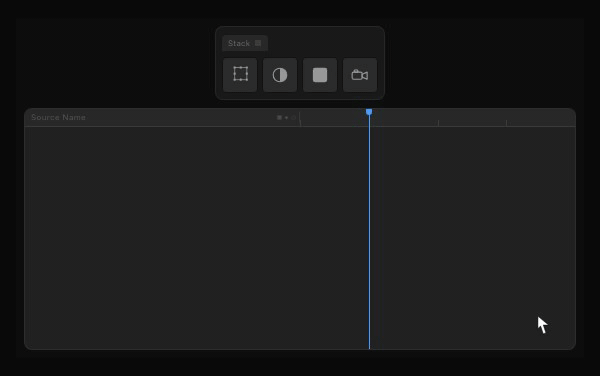Click the blue playhead handle
The image size is (600, 376).
tap(369, 112)
